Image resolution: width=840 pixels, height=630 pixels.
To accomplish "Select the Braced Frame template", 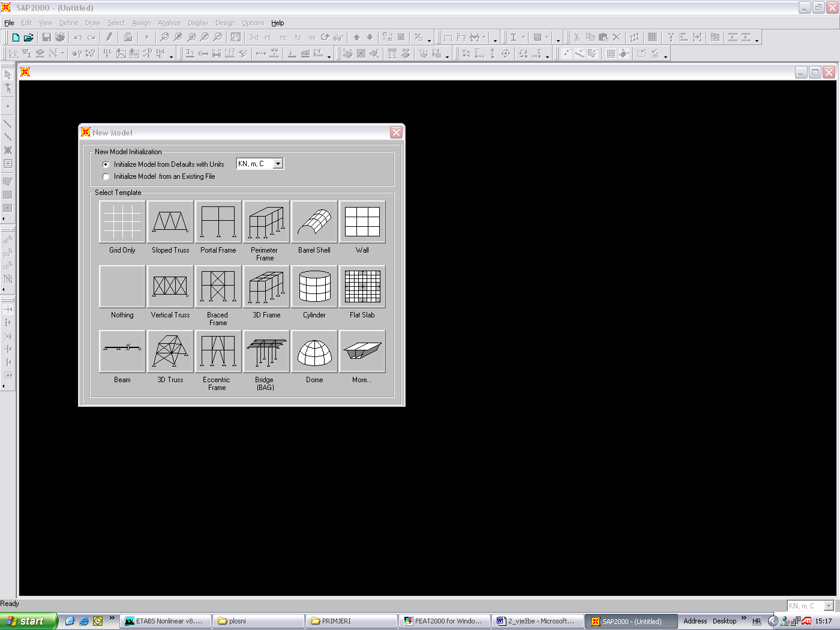I will coord(218,287).
